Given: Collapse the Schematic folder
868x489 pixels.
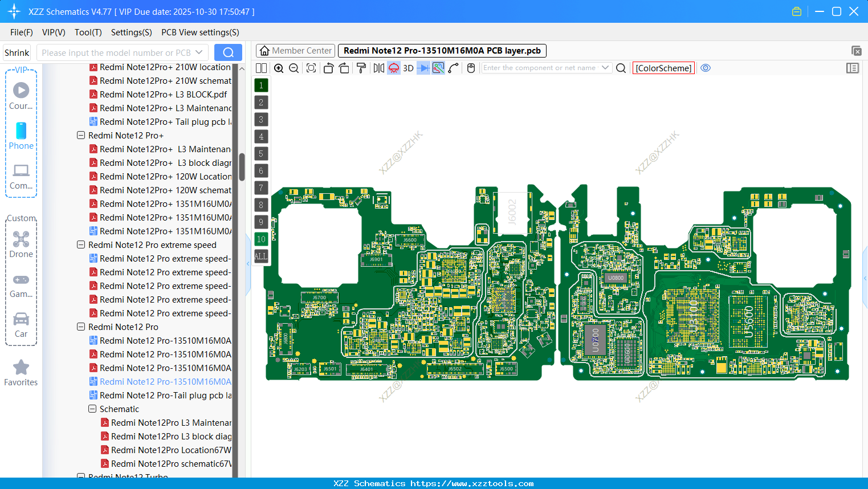Looking at the screenshot, I should (x=92, y=409).
